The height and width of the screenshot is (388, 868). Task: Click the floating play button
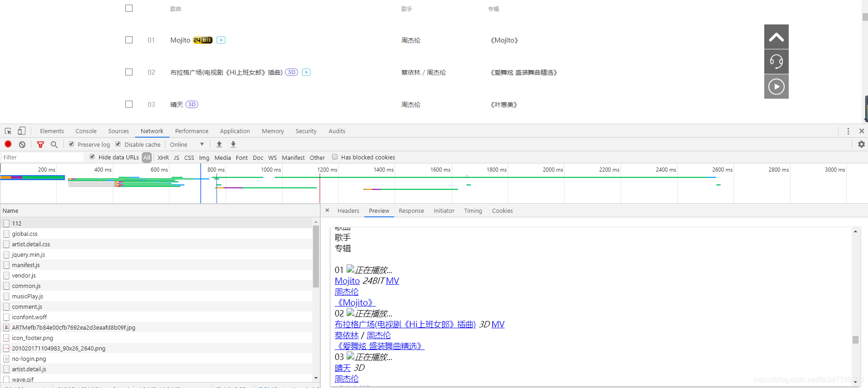[x=776, y=86]
